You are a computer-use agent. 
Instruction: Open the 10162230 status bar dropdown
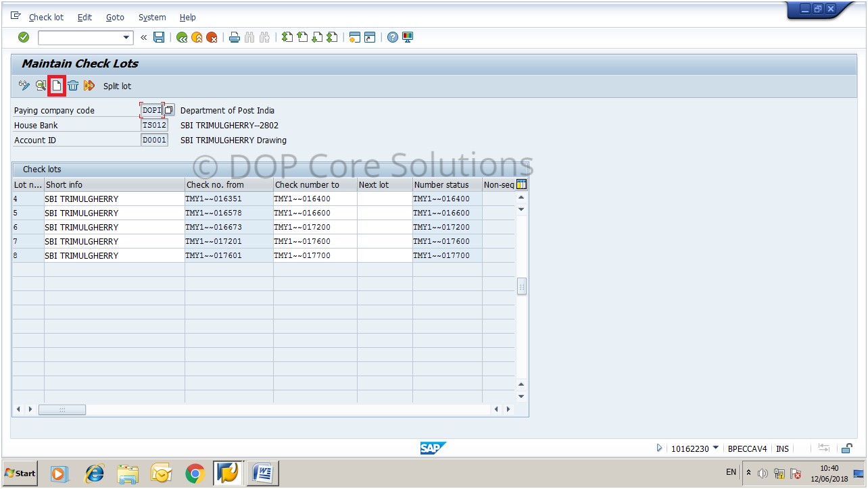(x=715, y=448)
